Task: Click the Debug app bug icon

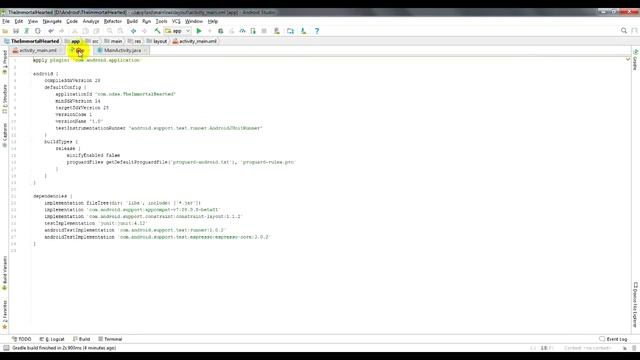Action: point(220,31)
